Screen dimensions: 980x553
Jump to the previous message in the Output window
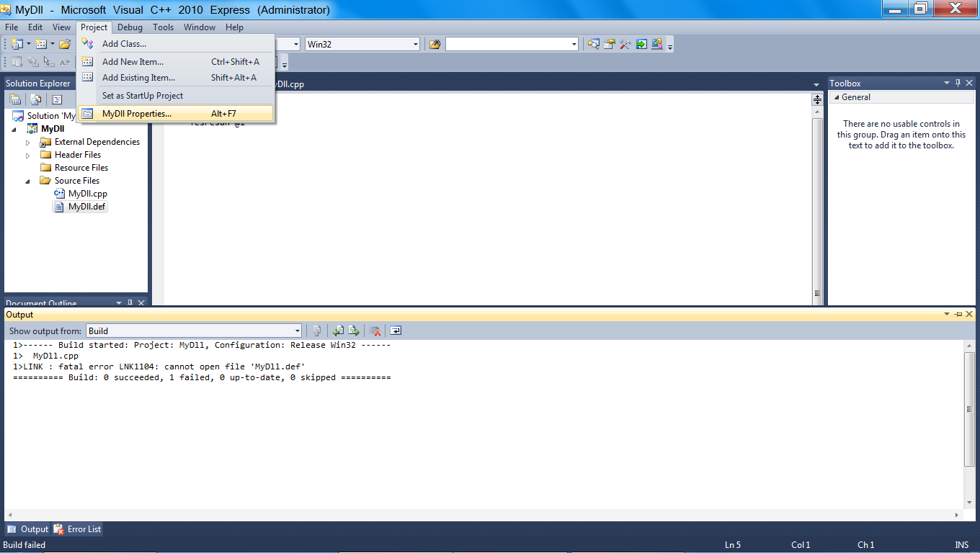tap(337, 330)
